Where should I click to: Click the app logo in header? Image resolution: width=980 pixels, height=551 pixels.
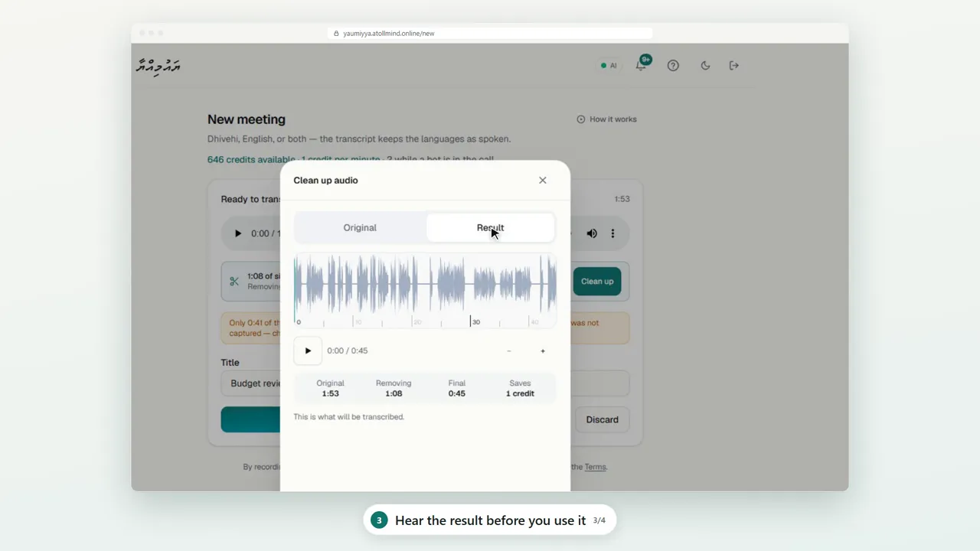[x=158, y=66]
